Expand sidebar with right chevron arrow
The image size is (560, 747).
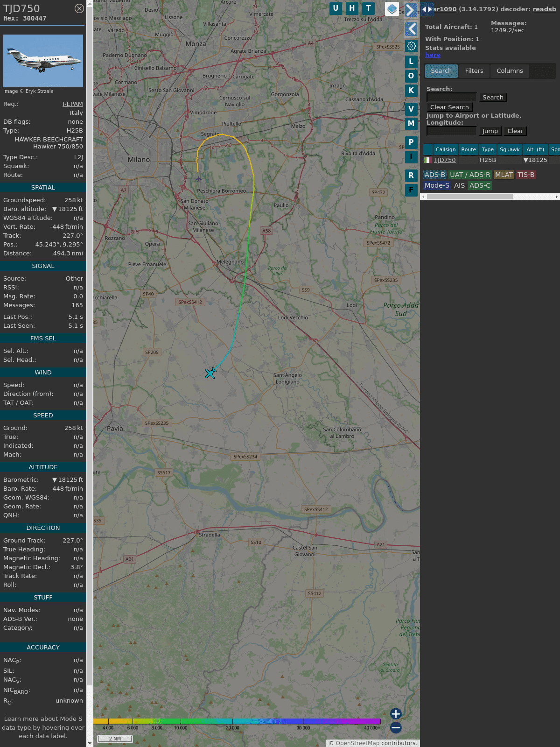point(411,10)
